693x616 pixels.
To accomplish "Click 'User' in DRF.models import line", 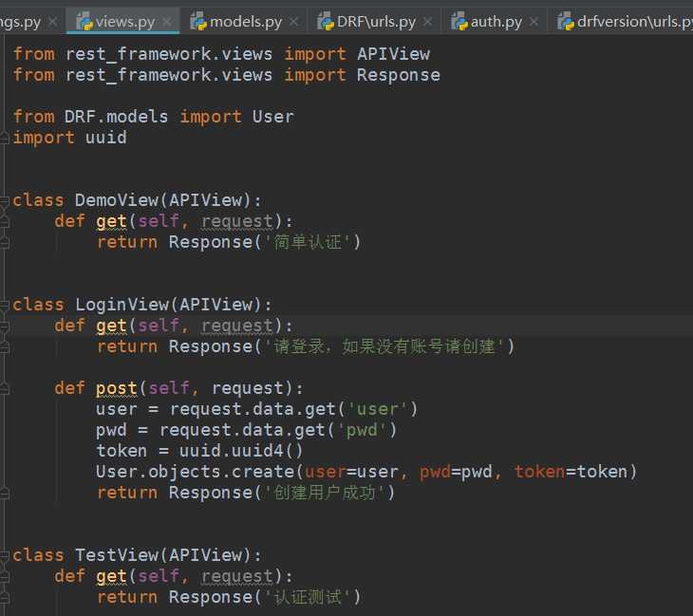I will (x=273, y=117).
